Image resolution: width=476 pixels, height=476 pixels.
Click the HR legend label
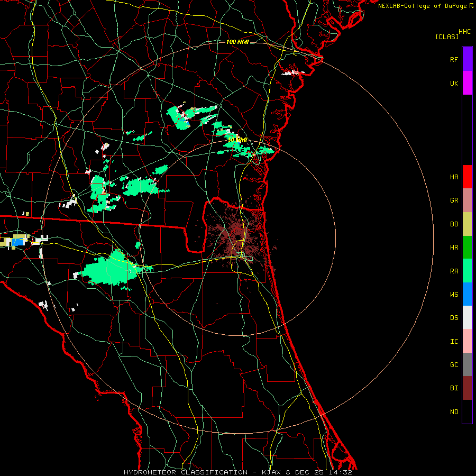[x=454, y=248]
